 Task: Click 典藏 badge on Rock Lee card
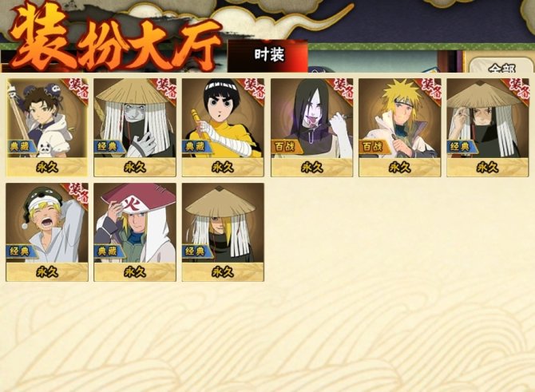[x=196, y=147]
